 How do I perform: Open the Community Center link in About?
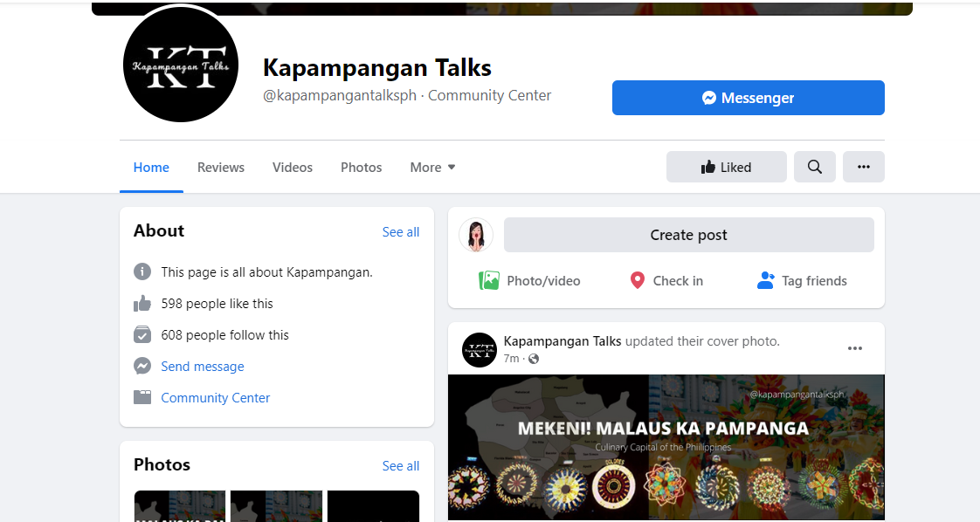click(216, 398)
